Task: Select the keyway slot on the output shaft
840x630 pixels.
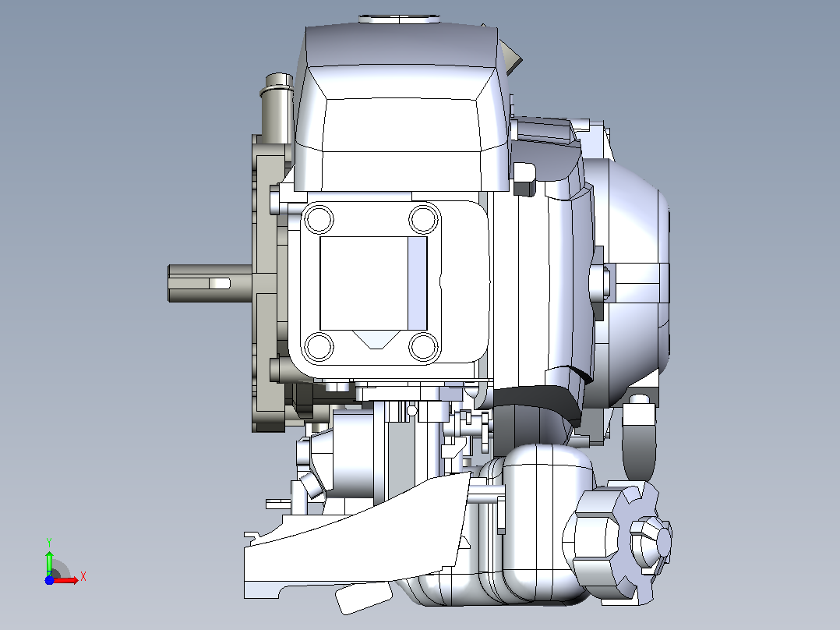Action: pos(219,283)
